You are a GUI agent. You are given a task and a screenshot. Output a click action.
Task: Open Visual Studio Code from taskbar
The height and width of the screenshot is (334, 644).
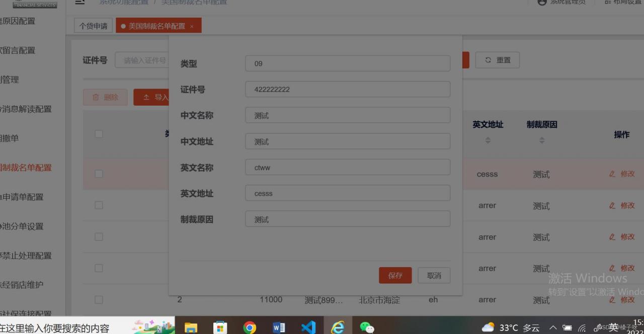[x=308, y=327]
